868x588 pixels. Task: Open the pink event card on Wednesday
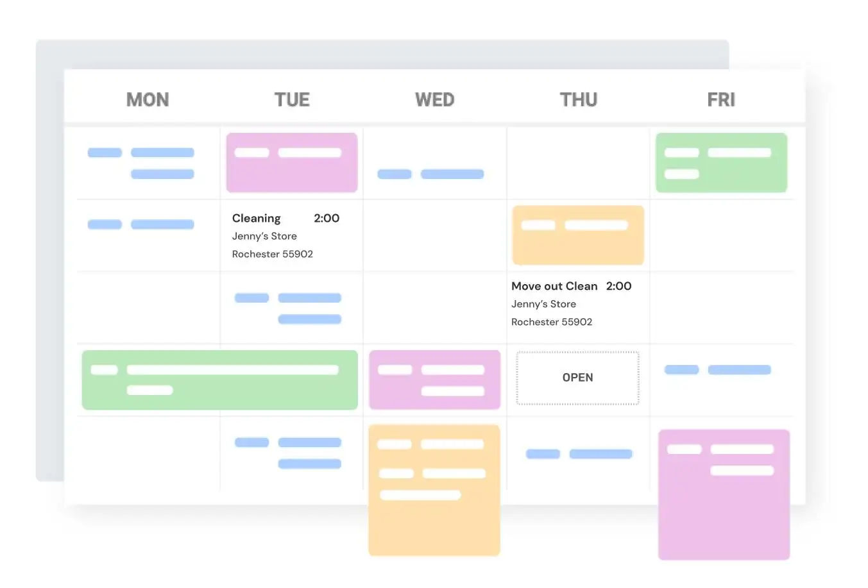[435, 380]
